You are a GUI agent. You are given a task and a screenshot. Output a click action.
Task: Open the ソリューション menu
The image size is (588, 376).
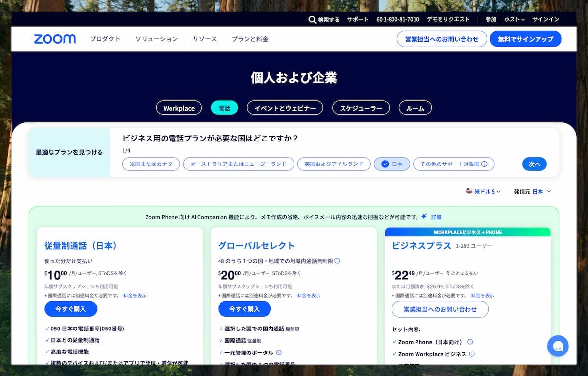pos(157,39)
